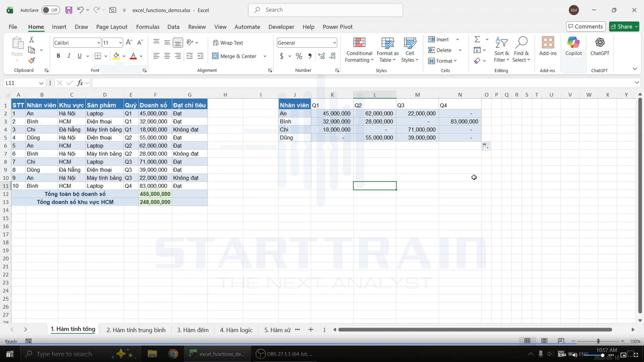Open the Formulas ribbon tab
The width and height of the screenshot is (644, 362).
tap(148, 27)
